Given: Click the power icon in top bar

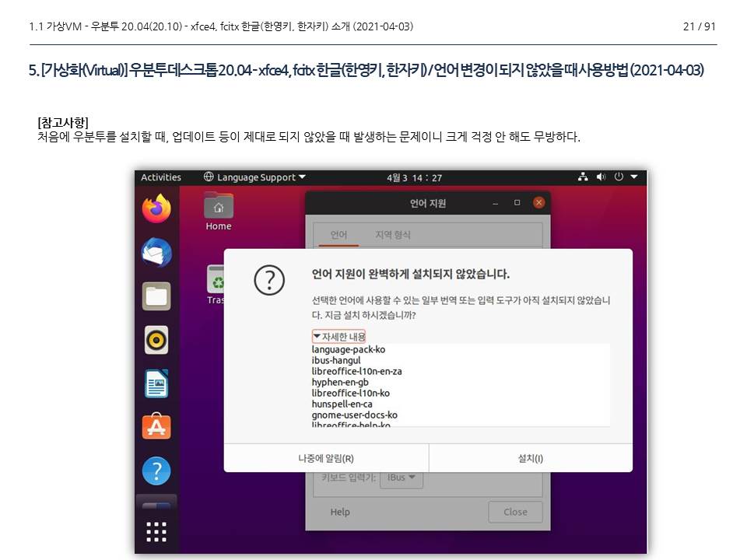Looking at the screenshot, I should click(x=619, y=177).
